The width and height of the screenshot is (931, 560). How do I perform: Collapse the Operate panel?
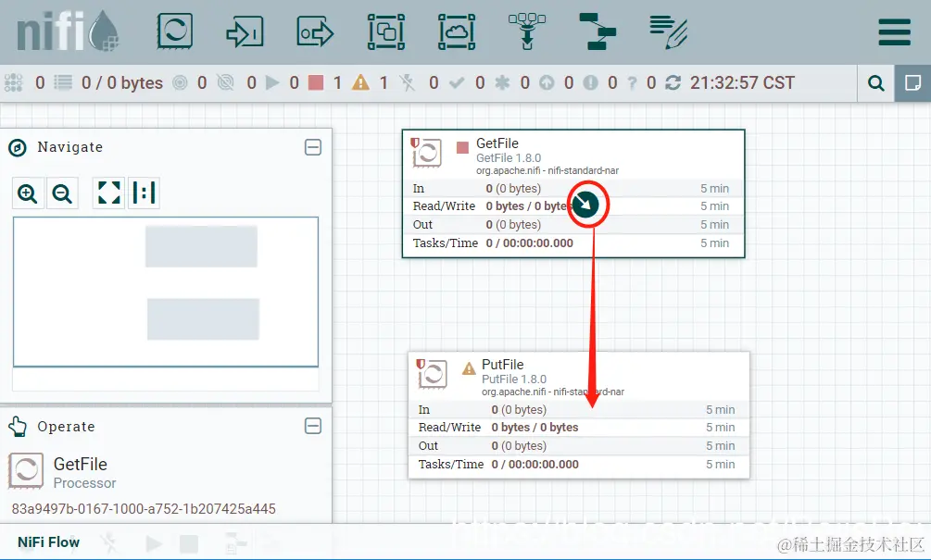313,426
